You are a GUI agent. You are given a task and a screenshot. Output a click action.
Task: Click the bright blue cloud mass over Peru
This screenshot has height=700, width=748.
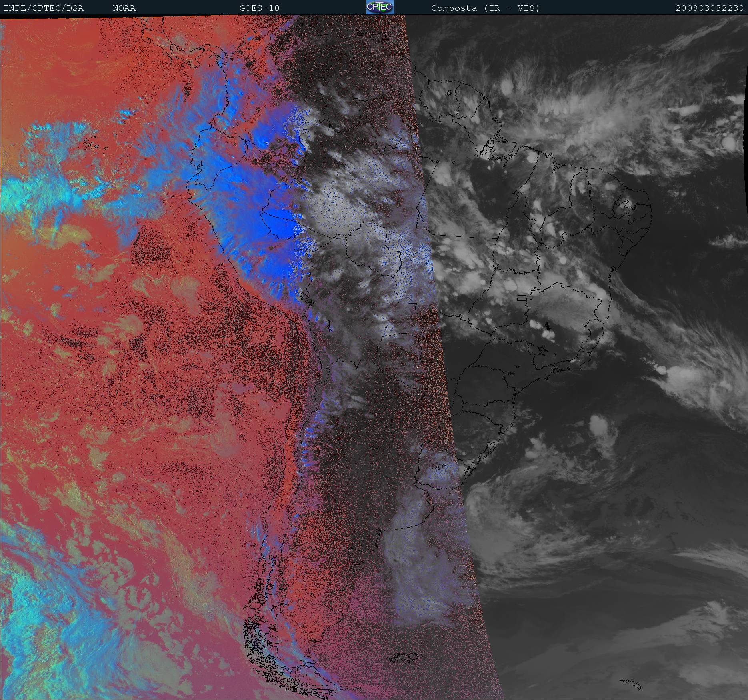click(276, 224)
